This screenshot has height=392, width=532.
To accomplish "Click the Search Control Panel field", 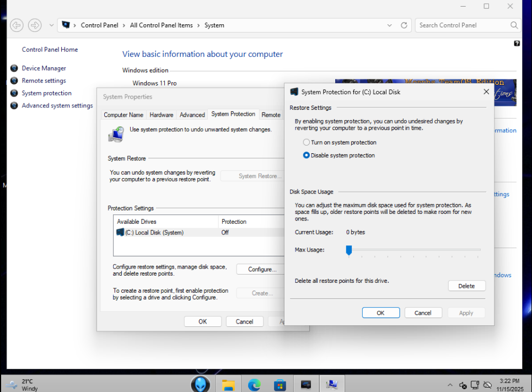I will tap(463, 25).
